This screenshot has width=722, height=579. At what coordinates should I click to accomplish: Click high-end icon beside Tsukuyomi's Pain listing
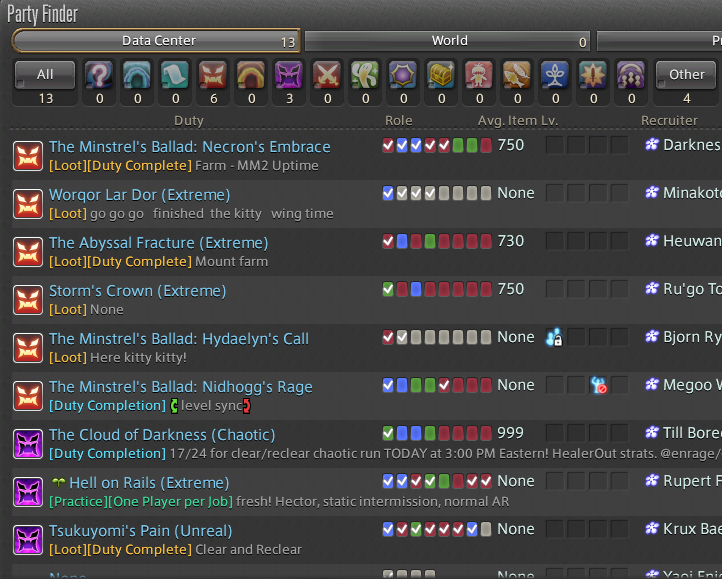[x=28, y=540]
